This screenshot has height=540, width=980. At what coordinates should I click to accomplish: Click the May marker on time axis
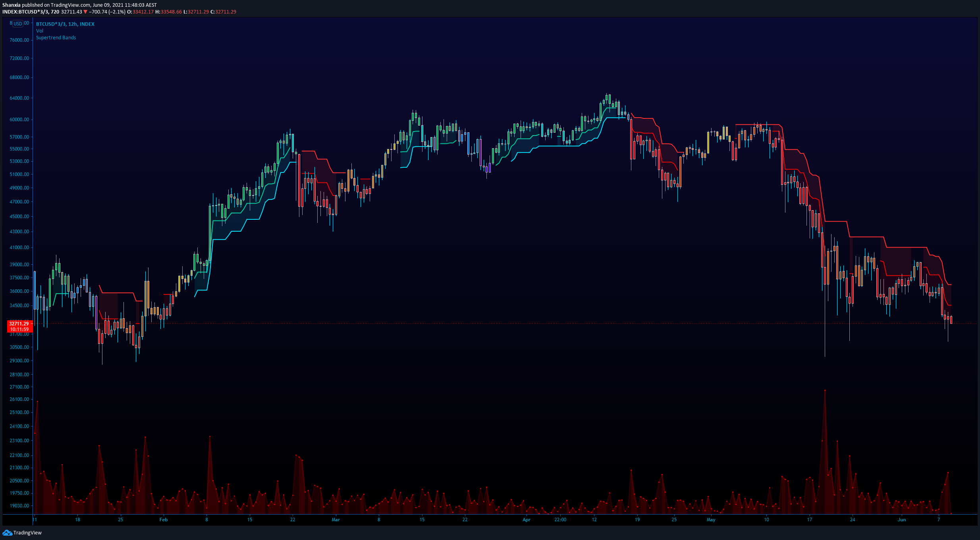[711, 520]
